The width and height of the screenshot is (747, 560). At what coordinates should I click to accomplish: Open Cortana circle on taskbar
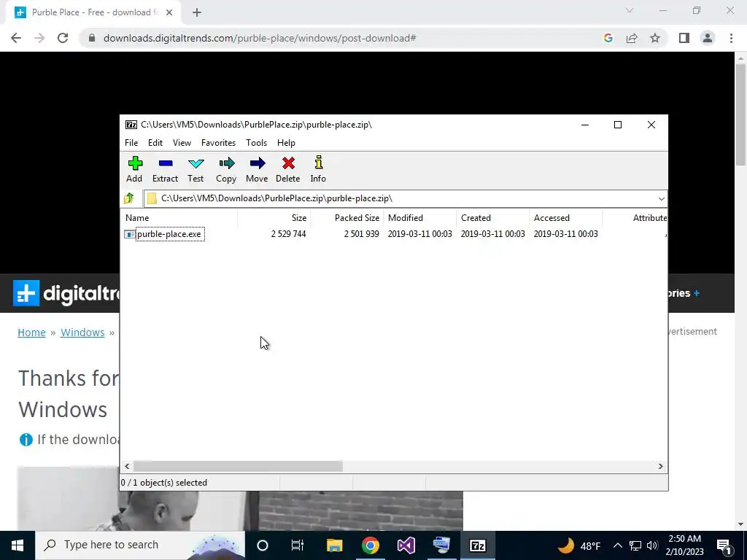click(263, 545)
